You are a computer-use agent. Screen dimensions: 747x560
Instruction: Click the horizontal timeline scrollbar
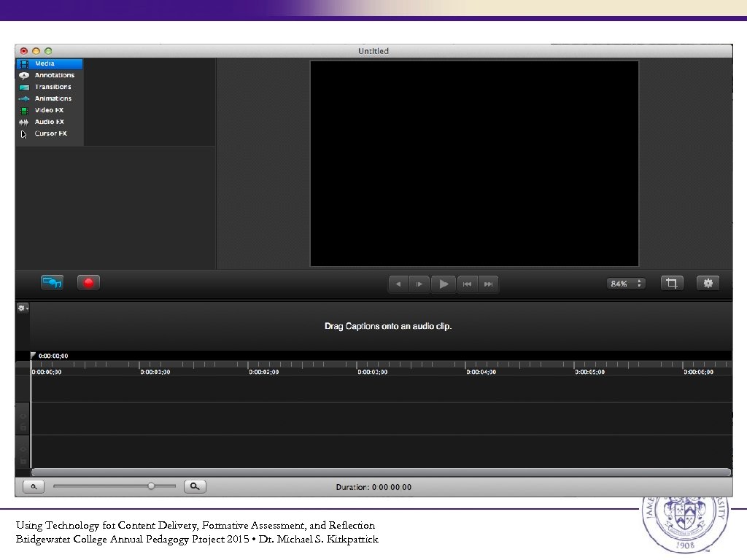381,472
